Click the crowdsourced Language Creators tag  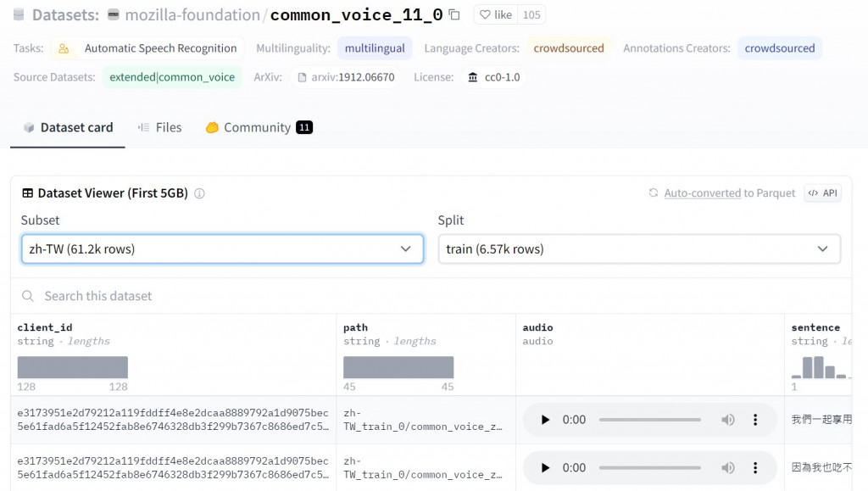pos(569,48)
